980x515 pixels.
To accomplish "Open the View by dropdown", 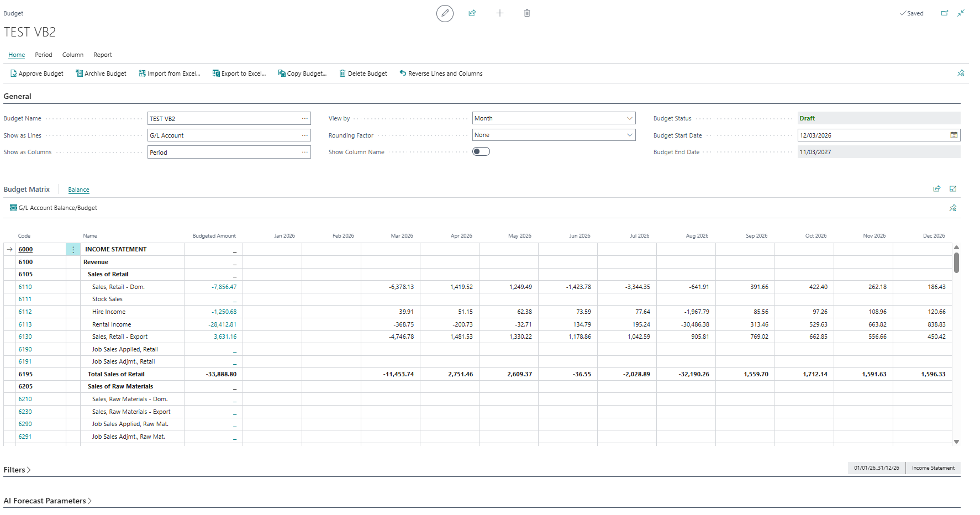I will click(x=554, y=118).
